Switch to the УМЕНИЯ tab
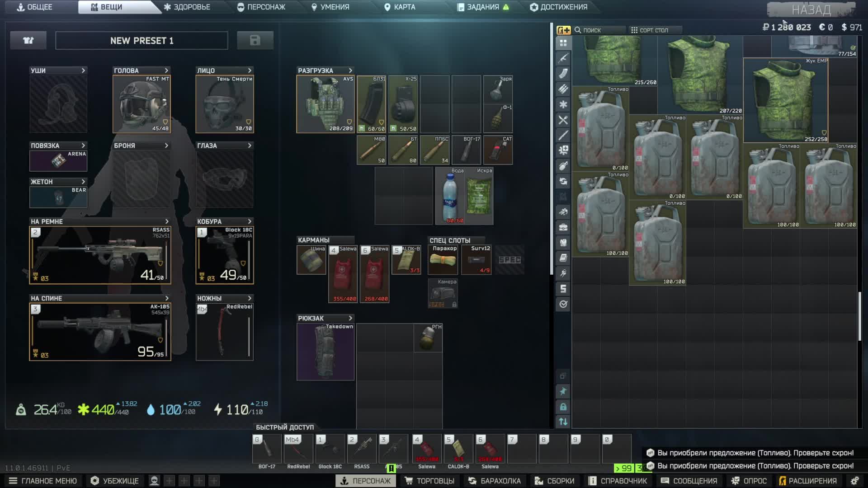Screen dimensions: 868x488 coord(330,7)
